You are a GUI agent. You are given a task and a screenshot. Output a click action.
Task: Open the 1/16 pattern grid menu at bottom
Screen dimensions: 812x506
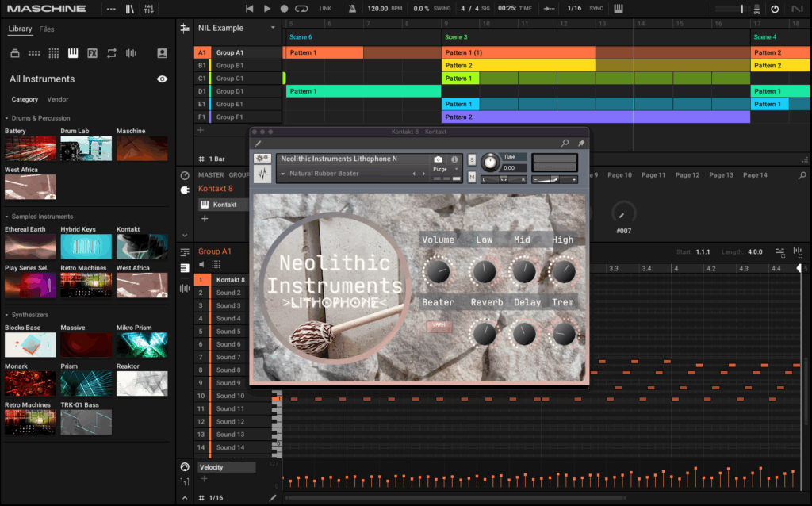211,498
